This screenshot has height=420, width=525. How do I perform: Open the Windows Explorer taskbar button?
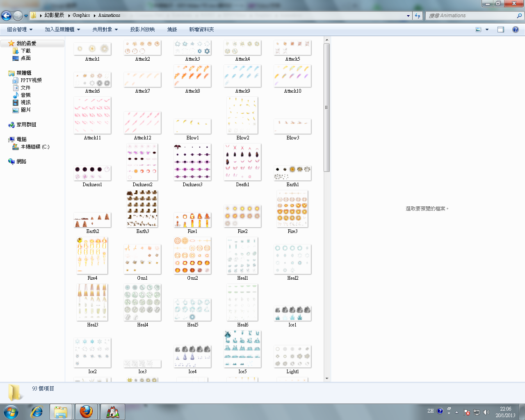click(61, 412)
